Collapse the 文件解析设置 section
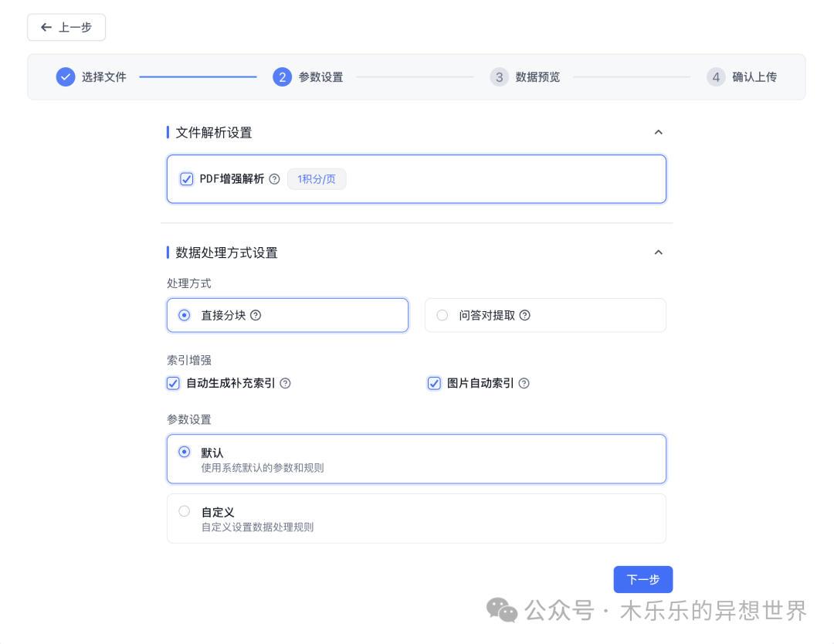Viewport: 834px width, 644px height. point(659,132)
